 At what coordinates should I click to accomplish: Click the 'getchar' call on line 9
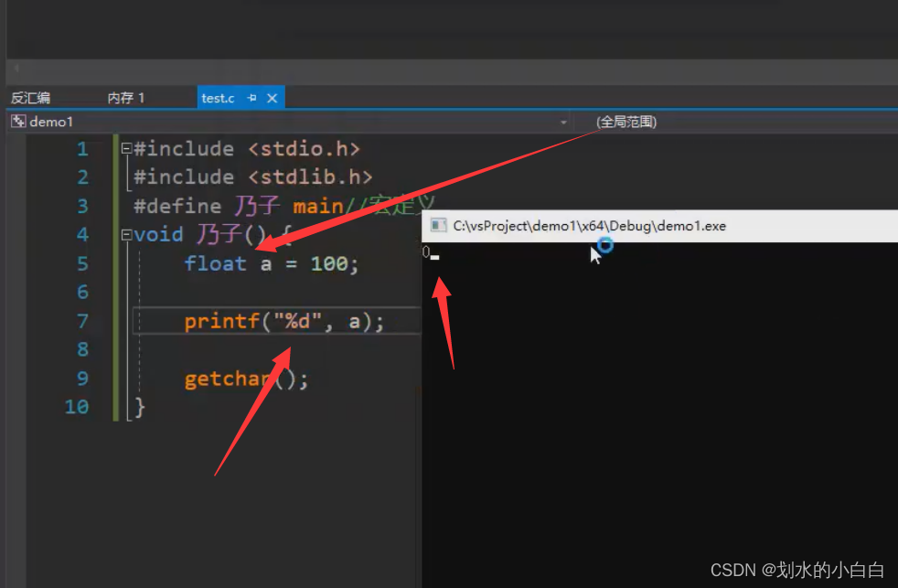[228, 379]
